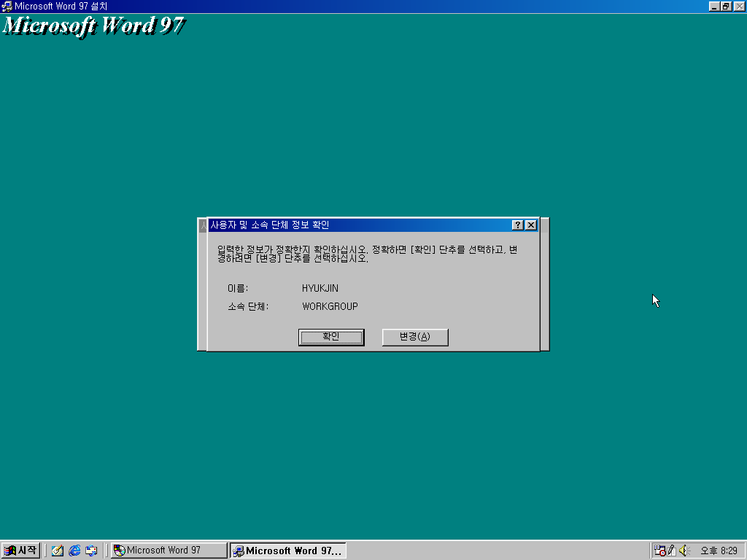Click the 소속 단체: label
This screenshot has width=747, height=560.
[248, 307]
